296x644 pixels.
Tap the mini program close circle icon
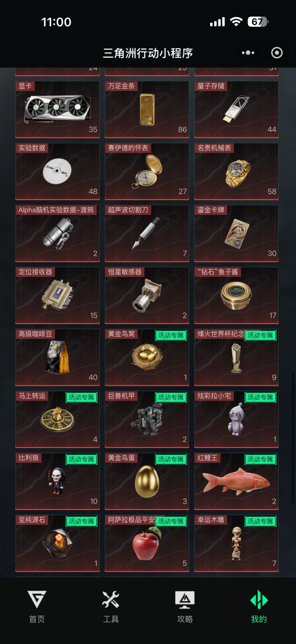pyautogui.click(x=277, y=53)
